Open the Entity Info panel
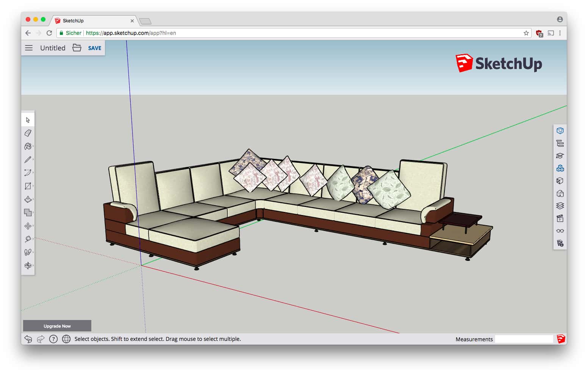The height and width of the screenshot is (375, 588). tap(560, 131)
